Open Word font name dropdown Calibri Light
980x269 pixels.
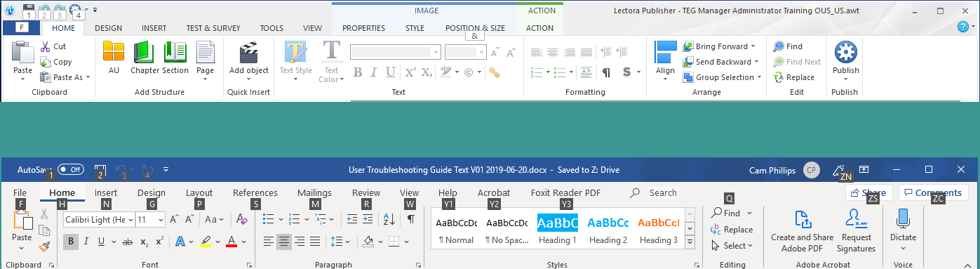click(x=130, y=220)
